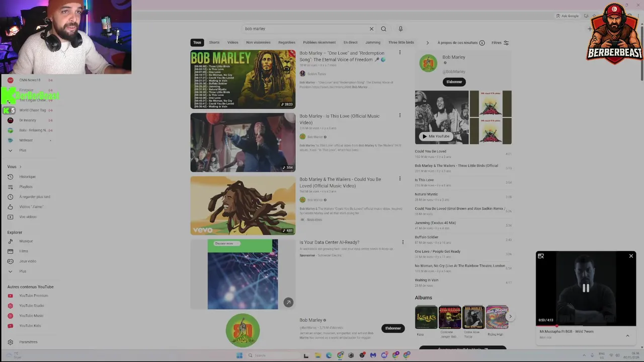Open the Ad's external link arrow
644x362 pixels.
click(288, 302)
